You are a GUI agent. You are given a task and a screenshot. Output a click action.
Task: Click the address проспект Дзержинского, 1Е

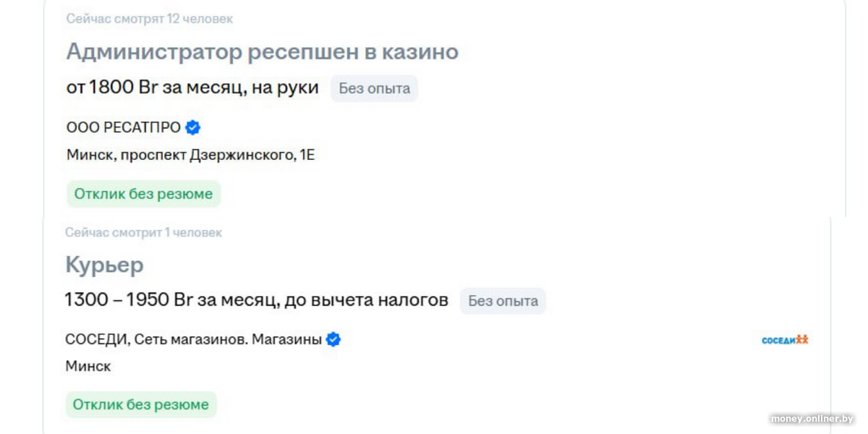point(217,155)
